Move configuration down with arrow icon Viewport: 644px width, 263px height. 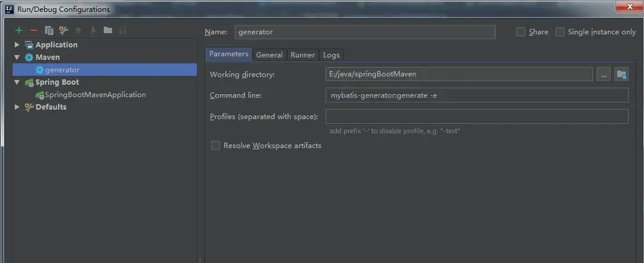93,30
